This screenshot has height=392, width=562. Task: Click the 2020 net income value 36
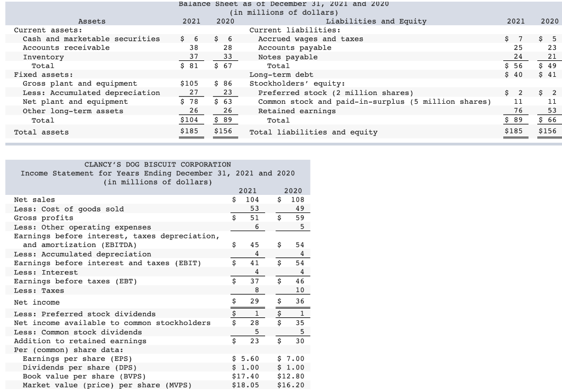tap(300, 301)
